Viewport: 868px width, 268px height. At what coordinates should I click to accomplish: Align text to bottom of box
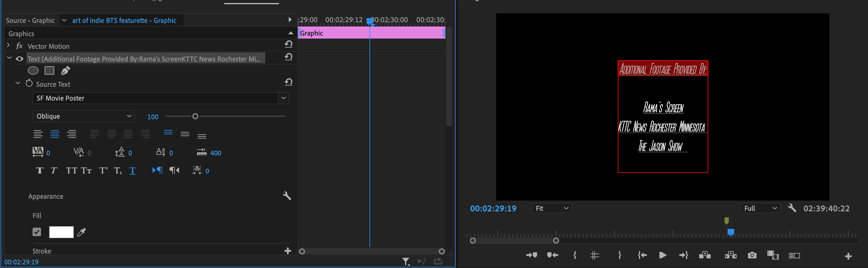click(x=202, y=136)
